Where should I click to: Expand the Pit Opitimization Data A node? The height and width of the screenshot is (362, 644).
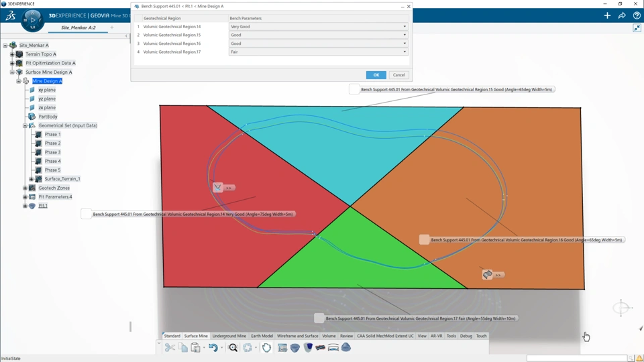tap(12, 63)
